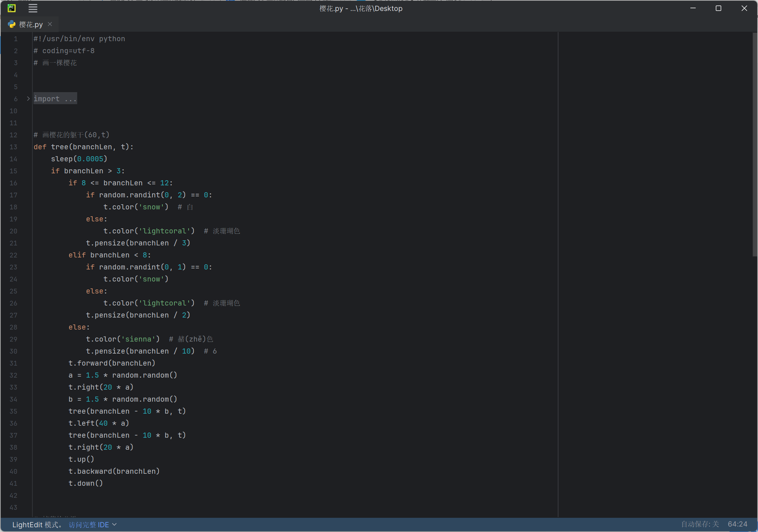The width and height of the screenshot is (758, 532).
Task: Click the shebang line '#!/usr/bin/env python'
Action: (x=79, y=39)
